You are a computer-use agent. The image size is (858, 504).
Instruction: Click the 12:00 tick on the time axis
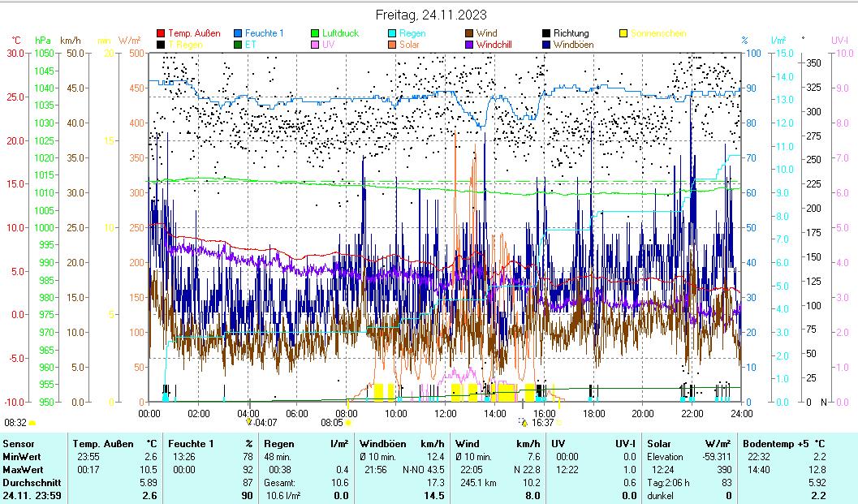point(446,412)
